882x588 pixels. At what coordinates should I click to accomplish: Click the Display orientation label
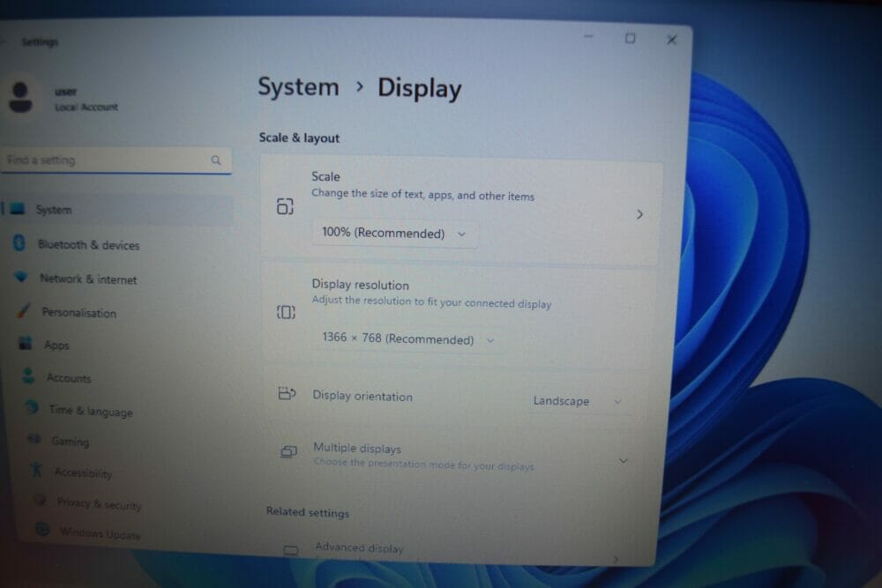coord(363,396)
